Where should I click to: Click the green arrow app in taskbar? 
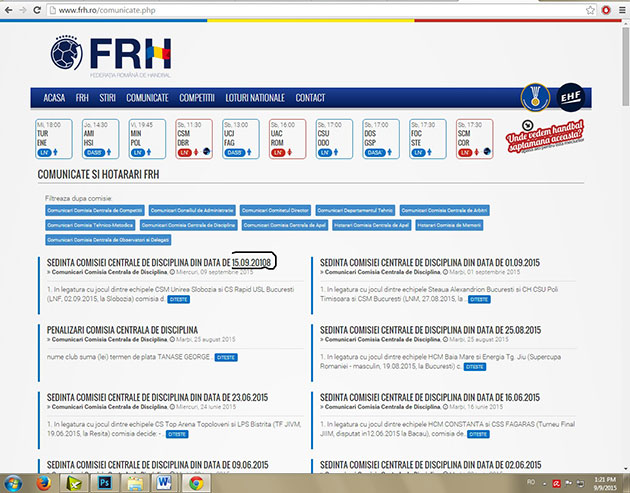click(74, 483)
